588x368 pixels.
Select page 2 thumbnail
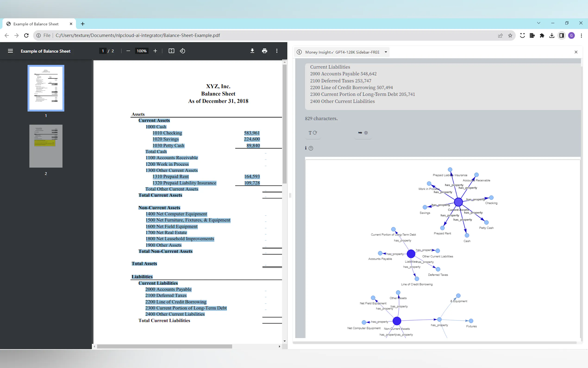(46, 146)
